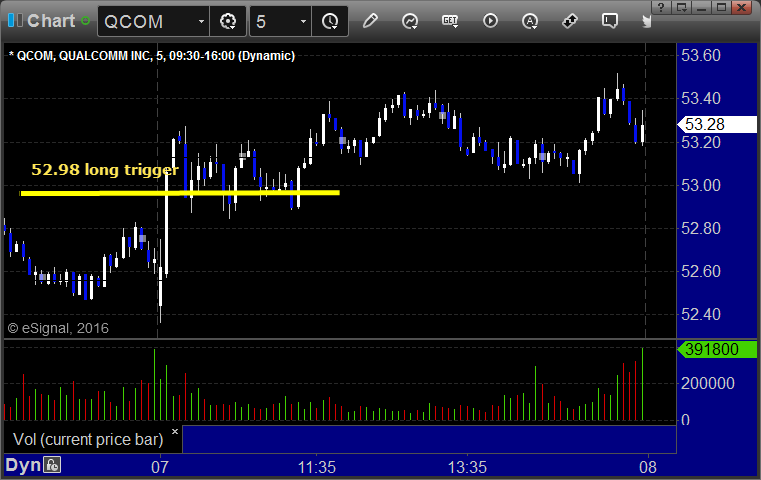Viewport: 761px width, 480px height.
Task: Click the 52.60 price axis label
Action: coord(701,271)
